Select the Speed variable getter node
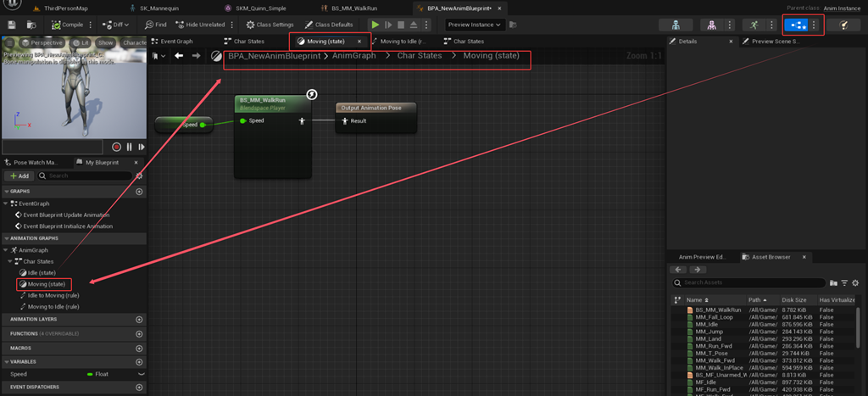The height and width of the screenshot is (396, 868). pyautogui.click(x=185, y=125)
